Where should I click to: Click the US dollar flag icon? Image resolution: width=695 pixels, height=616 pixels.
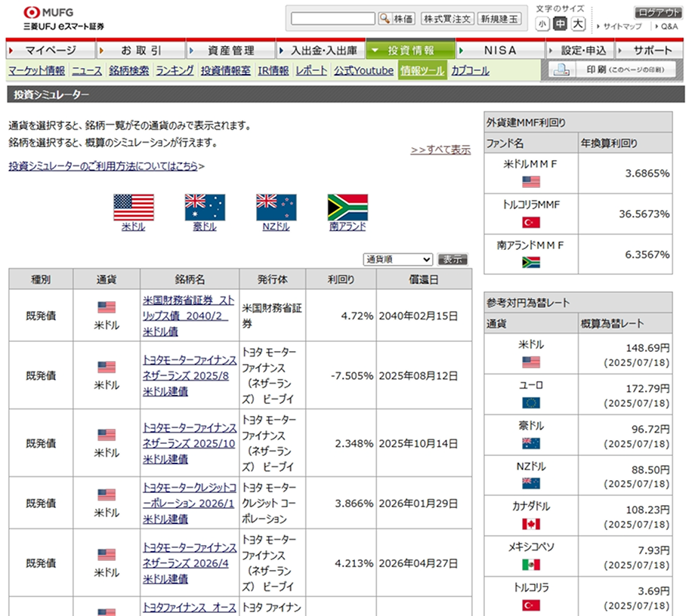coord(134,207)
